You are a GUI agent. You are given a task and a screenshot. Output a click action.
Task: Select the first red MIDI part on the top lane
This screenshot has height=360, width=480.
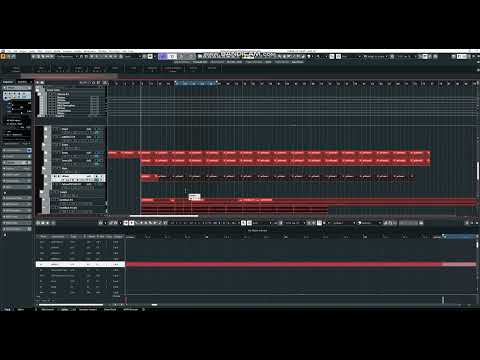tap(113, 153)
